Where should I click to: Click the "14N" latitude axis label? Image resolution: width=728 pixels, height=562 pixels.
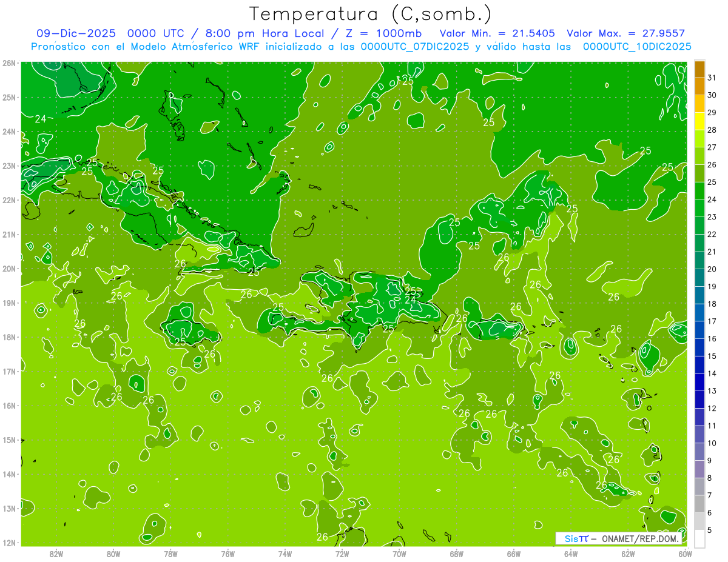9,475
